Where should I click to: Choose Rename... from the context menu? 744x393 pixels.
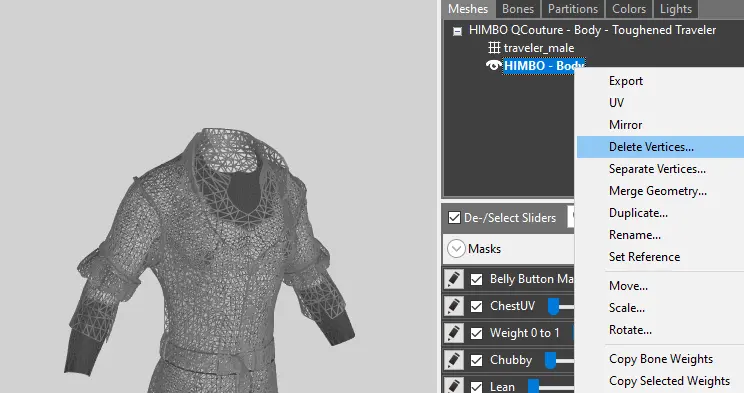660,235
